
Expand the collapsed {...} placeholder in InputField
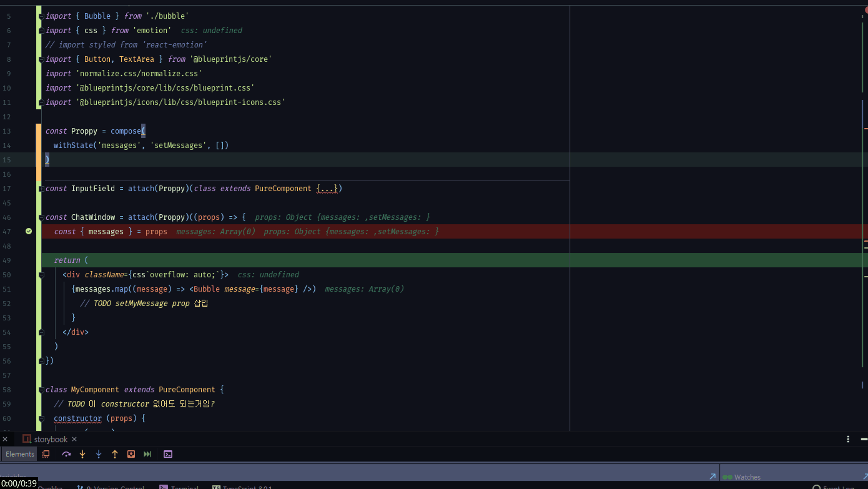pyautogui.click(x=327, y=189)
